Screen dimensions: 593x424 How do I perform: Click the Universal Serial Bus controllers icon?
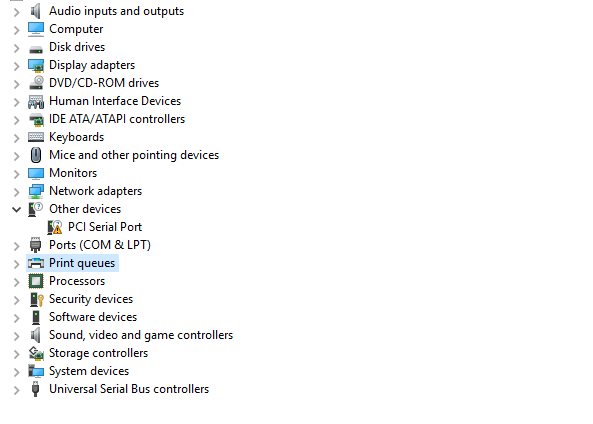coord(36,389)
